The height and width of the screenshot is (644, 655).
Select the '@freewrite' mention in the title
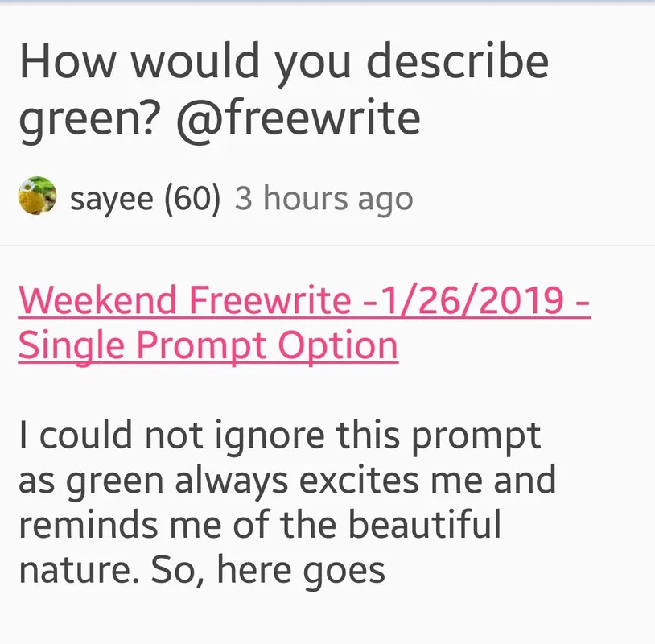click(299, 118)
